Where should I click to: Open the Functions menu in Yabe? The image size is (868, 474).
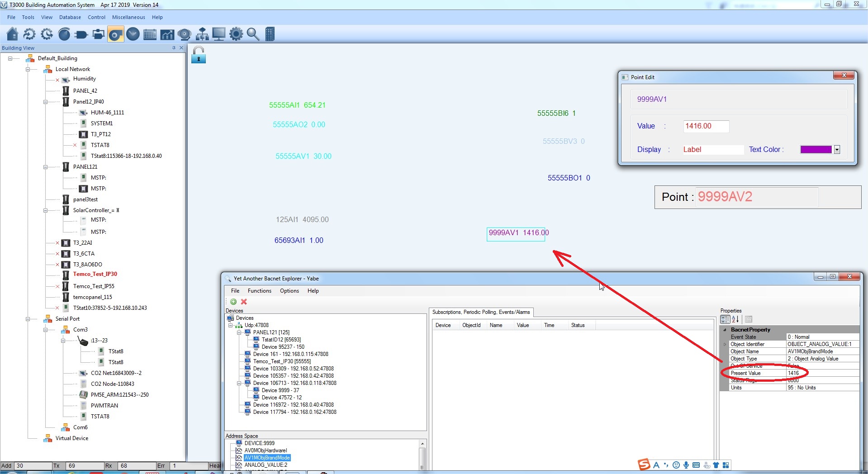pyautogui.click(x=260, y=291)
